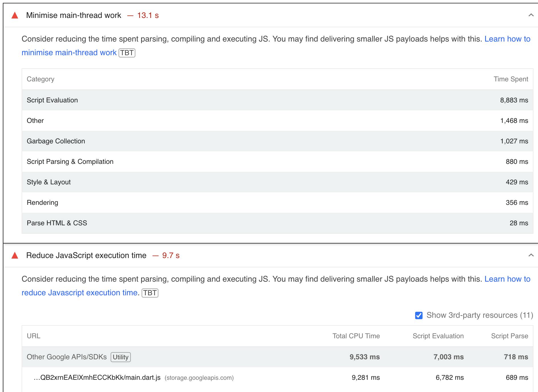Click red triangle beside Reduce JavaScript execution time
Viewport: 538px width, 392px height.
click(15, 255)
